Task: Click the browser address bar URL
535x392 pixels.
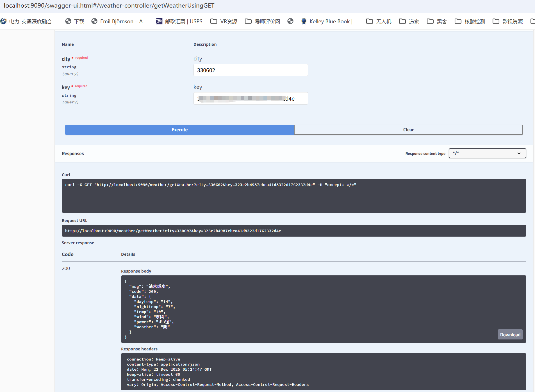Action: pyautogui.click(x=109, y=6)
